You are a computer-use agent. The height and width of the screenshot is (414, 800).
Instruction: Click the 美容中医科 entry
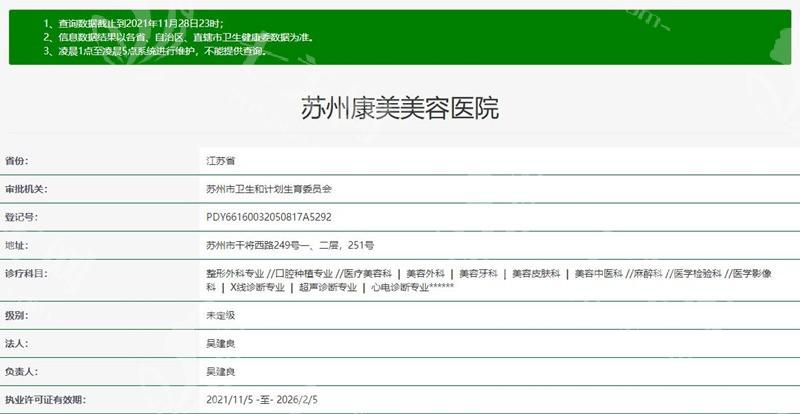coord(598,274)
